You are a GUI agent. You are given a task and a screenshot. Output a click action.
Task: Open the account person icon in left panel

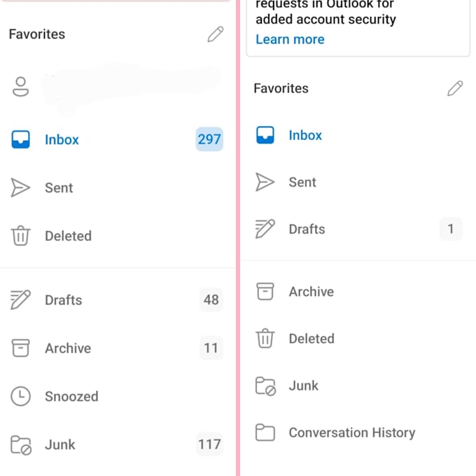coord(20,87)
